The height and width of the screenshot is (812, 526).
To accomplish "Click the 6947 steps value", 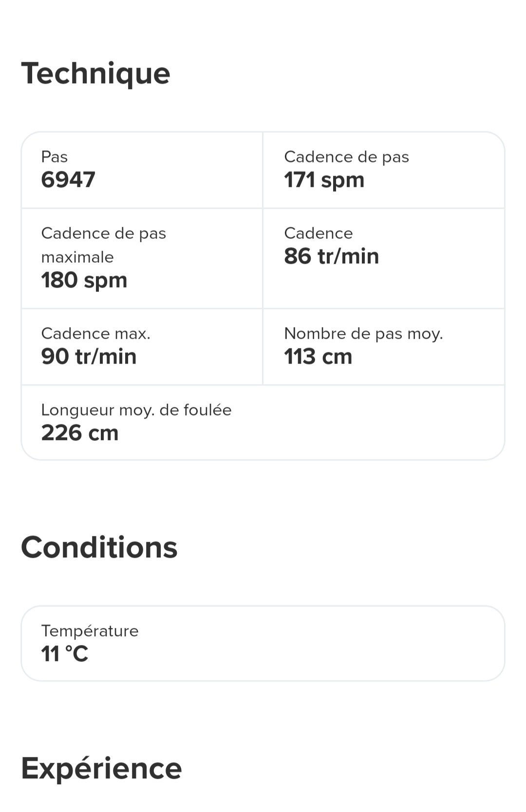I will click(x=68, y=180).
